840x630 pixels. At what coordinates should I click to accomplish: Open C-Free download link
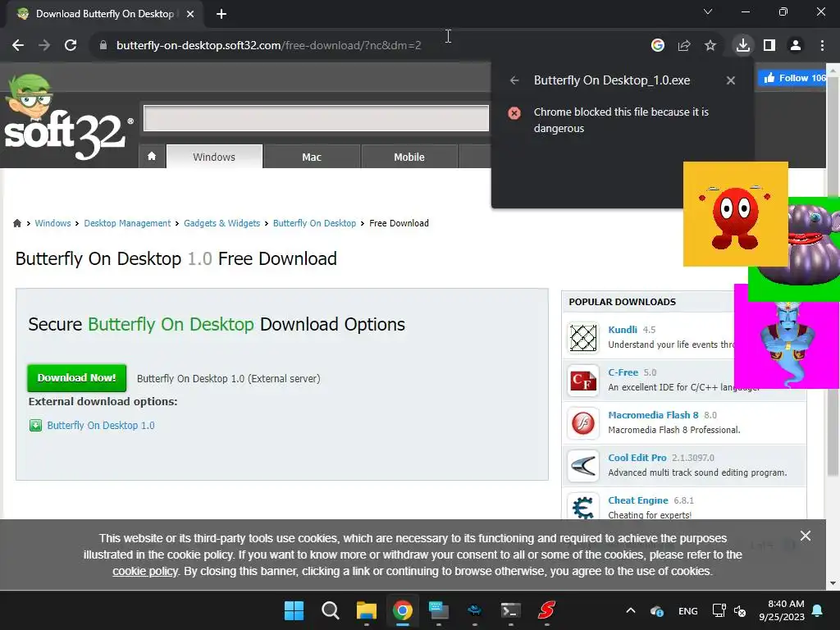tap(623, 372)
